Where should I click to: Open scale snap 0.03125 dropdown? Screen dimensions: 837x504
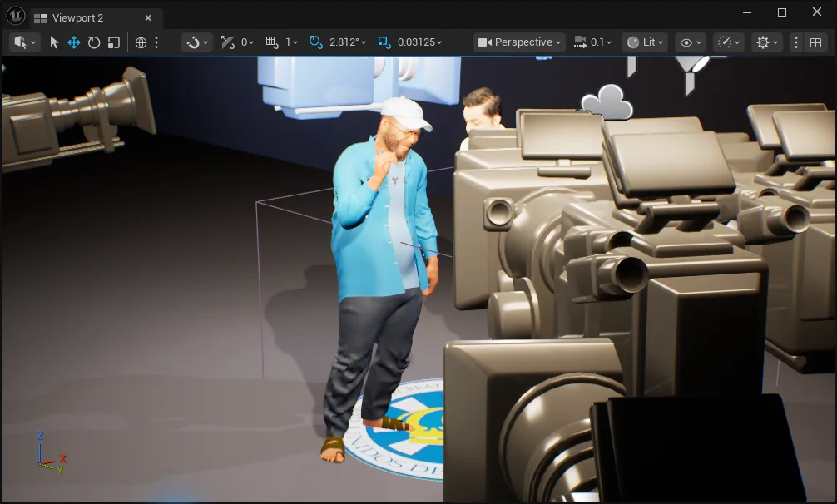(x=419, y=42)
